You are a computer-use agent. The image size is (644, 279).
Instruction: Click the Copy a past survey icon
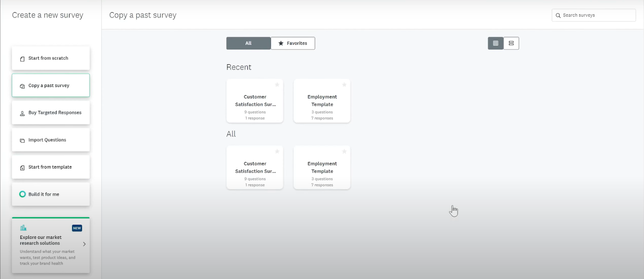[22, 86]
